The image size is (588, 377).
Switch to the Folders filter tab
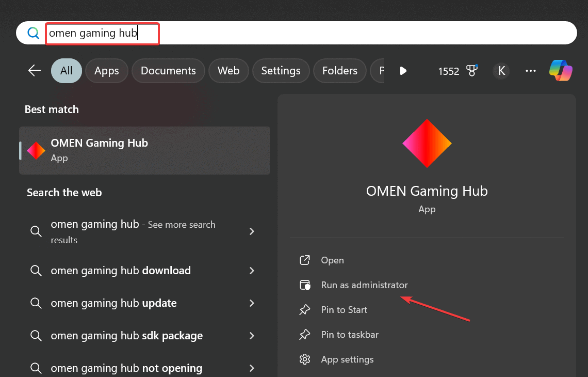pyautogui.click(x=340, y=71)
